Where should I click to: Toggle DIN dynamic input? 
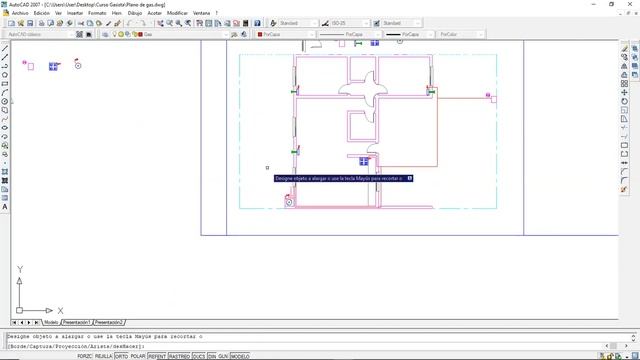pos(212,356)
